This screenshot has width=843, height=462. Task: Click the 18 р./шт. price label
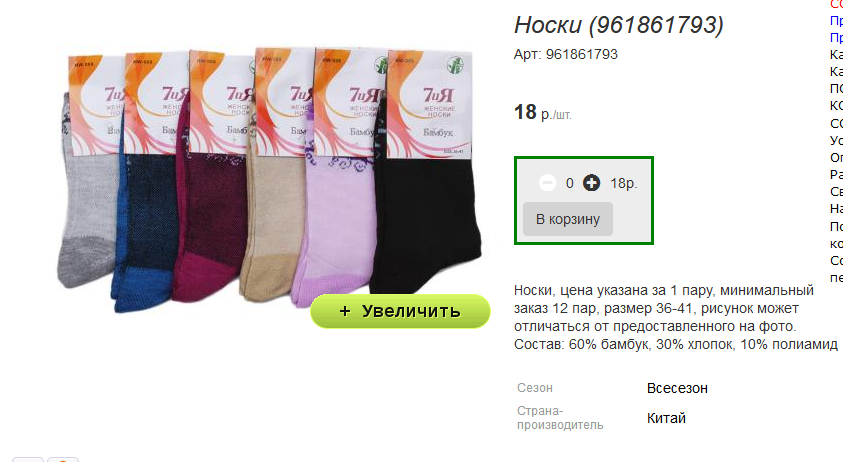(542, 112)
